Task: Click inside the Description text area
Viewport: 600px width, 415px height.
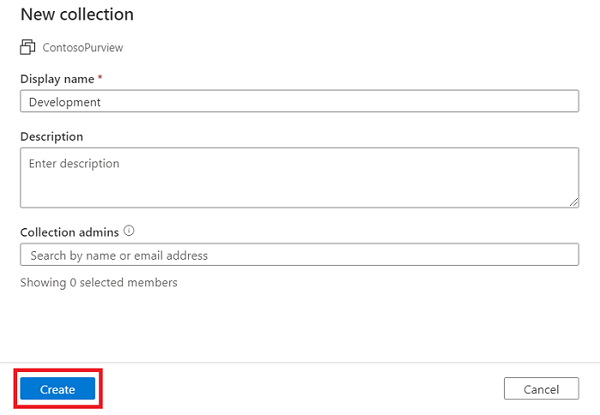Action: (x=300, y=185)
